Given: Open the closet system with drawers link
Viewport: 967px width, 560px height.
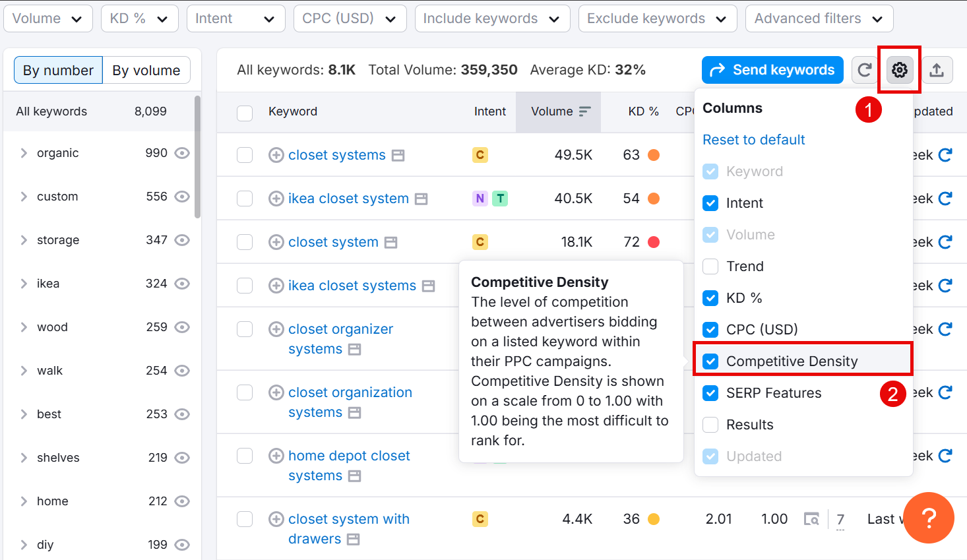Looking at the screenshot, I should 349,529.
